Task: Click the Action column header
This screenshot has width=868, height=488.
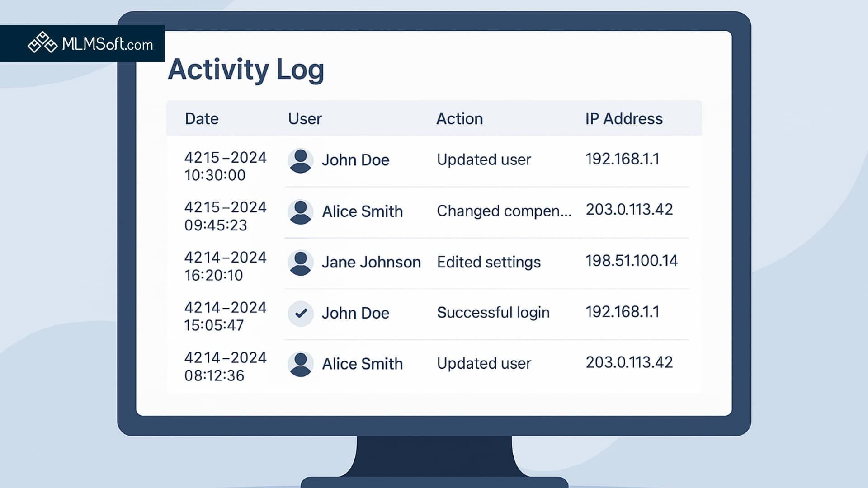Action: click(459, 119)
